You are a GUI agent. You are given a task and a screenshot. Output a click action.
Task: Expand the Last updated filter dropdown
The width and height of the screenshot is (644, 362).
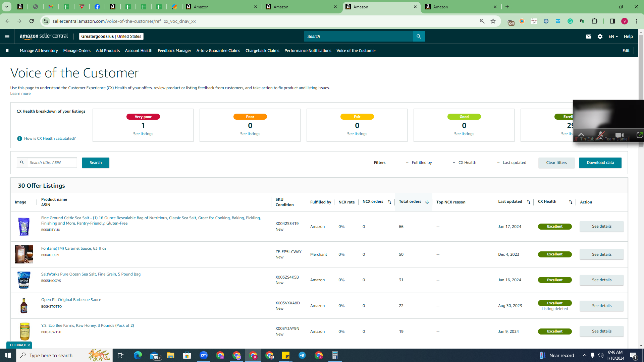[x=512, y=163]
